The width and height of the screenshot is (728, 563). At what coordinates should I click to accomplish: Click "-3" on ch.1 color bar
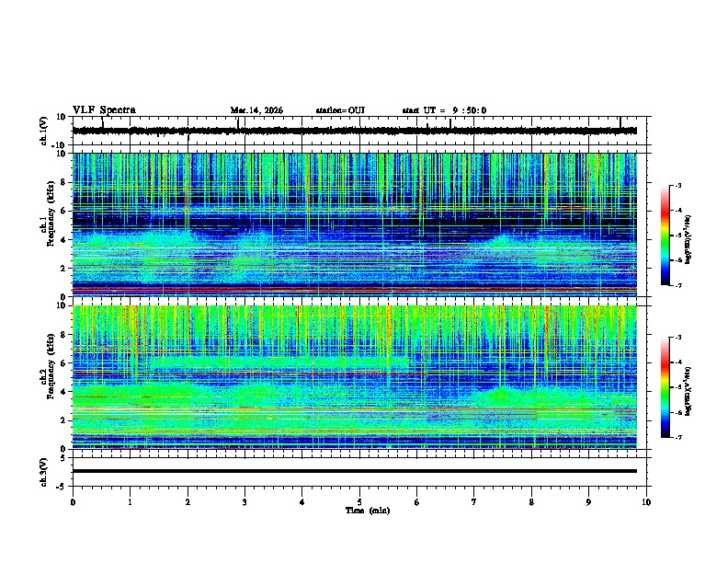coord(677,186)
